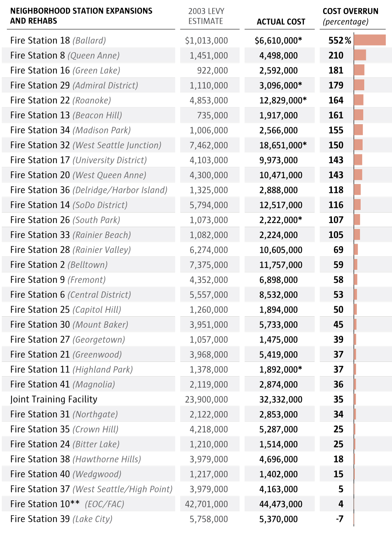Image resolution: width=392 pixels, height=538 pixels.
Task: Select the 2003 Levy Estimate column header
Action: [x=206, y=16]
